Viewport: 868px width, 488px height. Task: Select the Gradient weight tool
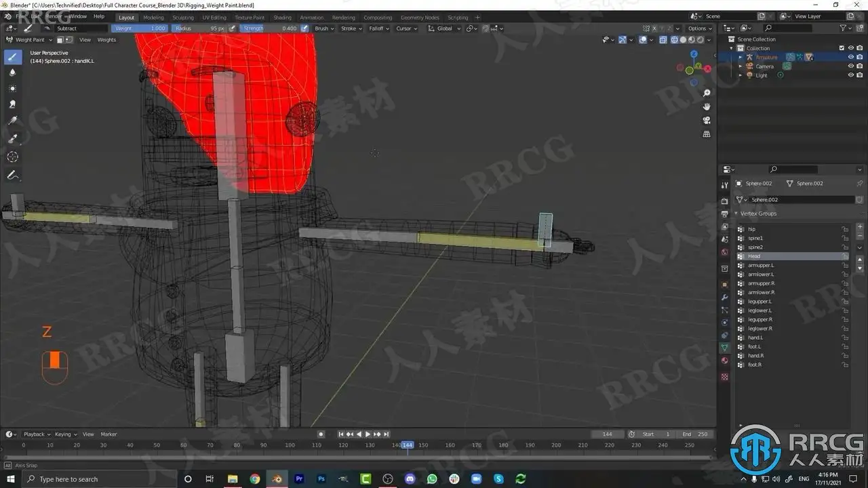pyautogui.click(x=12, y=121)
